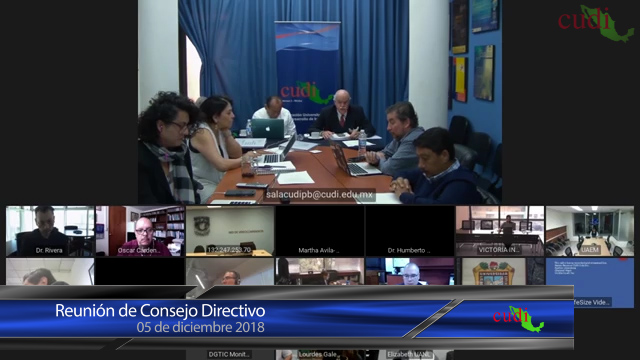
Task: Select the headset-wearing man's video thumbnail
Action: (230, 271)
